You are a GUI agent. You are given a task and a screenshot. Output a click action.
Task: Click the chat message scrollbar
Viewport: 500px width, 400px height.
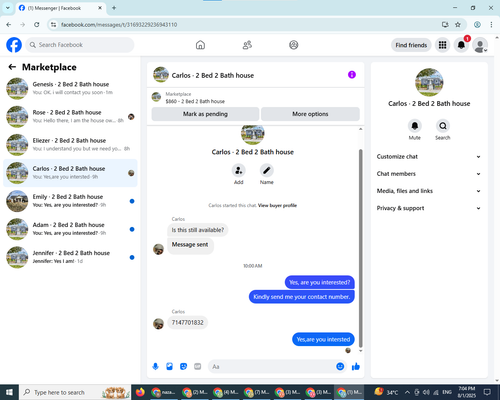360,248
